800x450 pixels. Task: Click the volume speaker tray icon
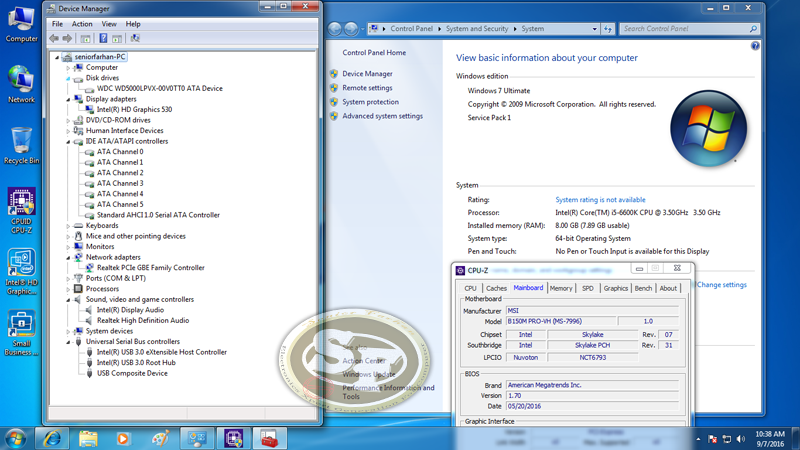pyautogui.click(x=741, y=439)
